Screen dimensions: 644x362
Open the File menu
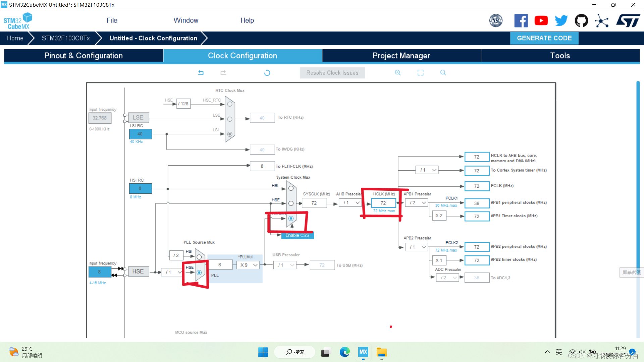pos(112,20)
